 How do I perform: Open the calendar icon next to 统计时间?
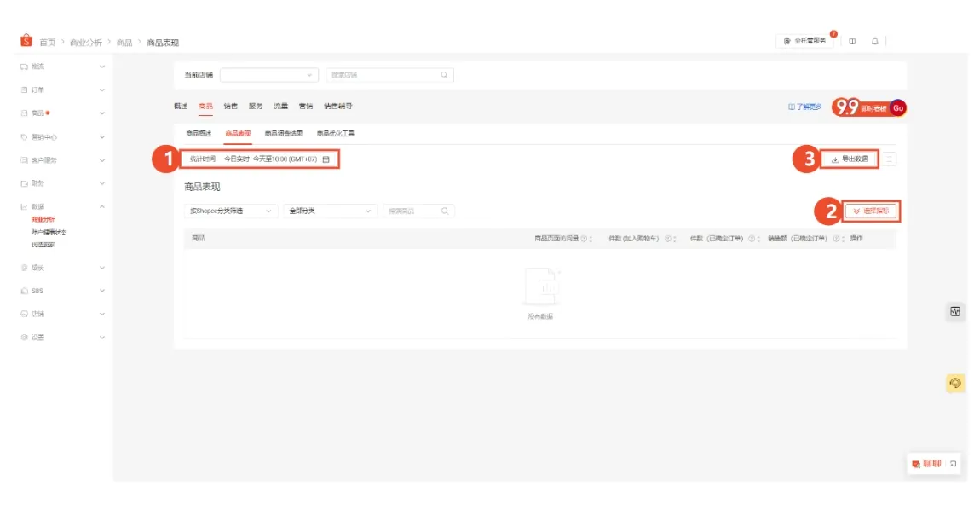tap(326, 159)
